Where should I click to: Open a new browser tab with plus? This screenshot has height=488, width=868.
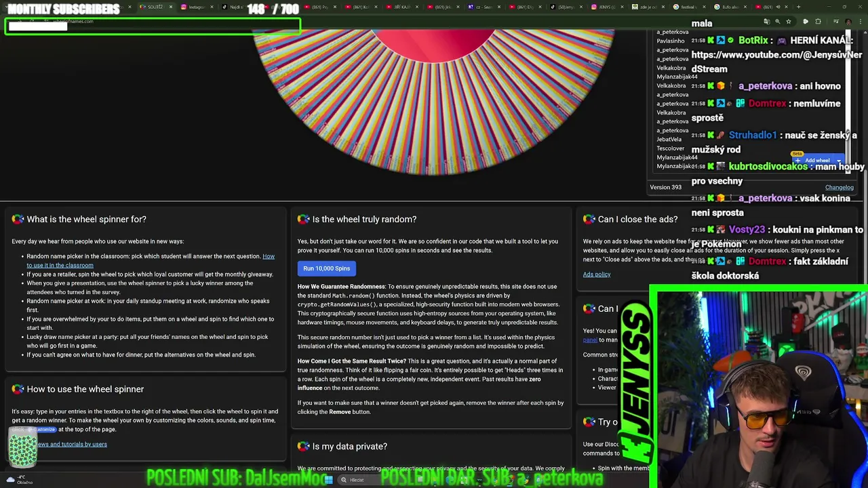(798, 7)
